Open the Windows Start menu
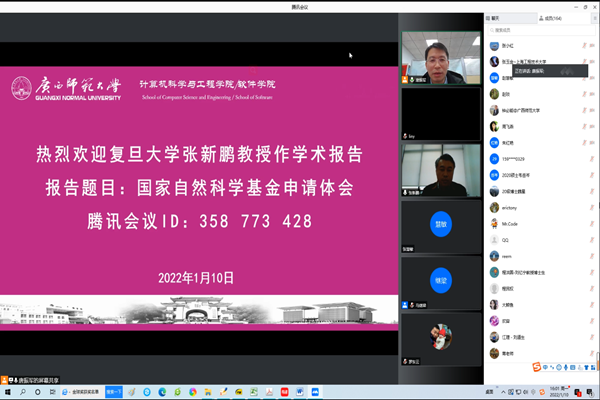The height and width of the screenshot is (400, 600). 7,392
